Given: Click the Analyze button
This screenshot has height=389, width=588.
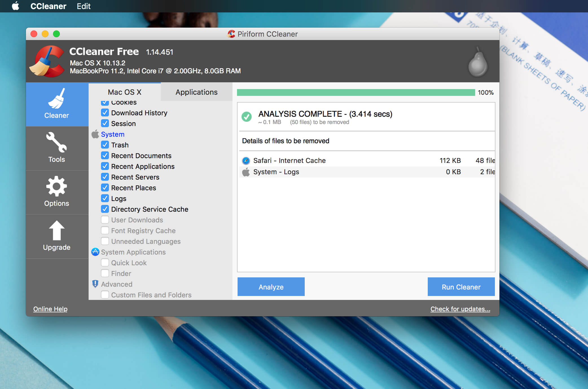Looking at the screenshot, I should click(271, 287).
